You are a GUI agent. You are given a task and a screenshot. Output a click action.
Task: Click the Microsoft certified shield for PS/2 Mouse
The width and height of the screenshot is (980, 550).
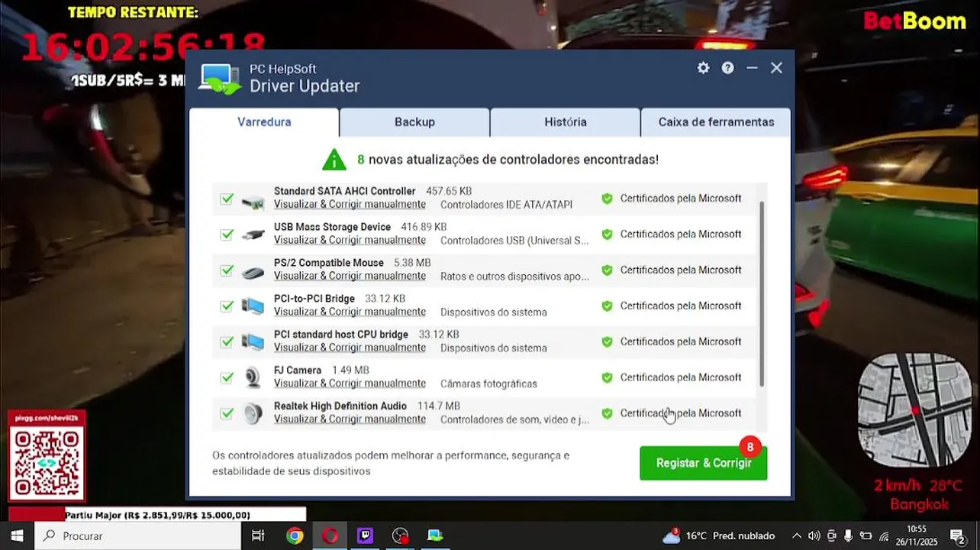[607, 270]
